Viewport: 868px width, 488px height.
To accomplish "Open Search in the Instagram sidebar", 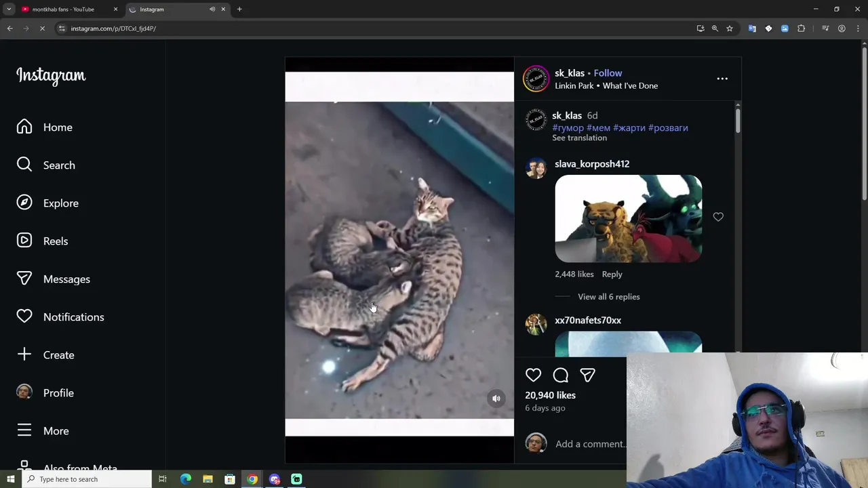I will point(46,165).
